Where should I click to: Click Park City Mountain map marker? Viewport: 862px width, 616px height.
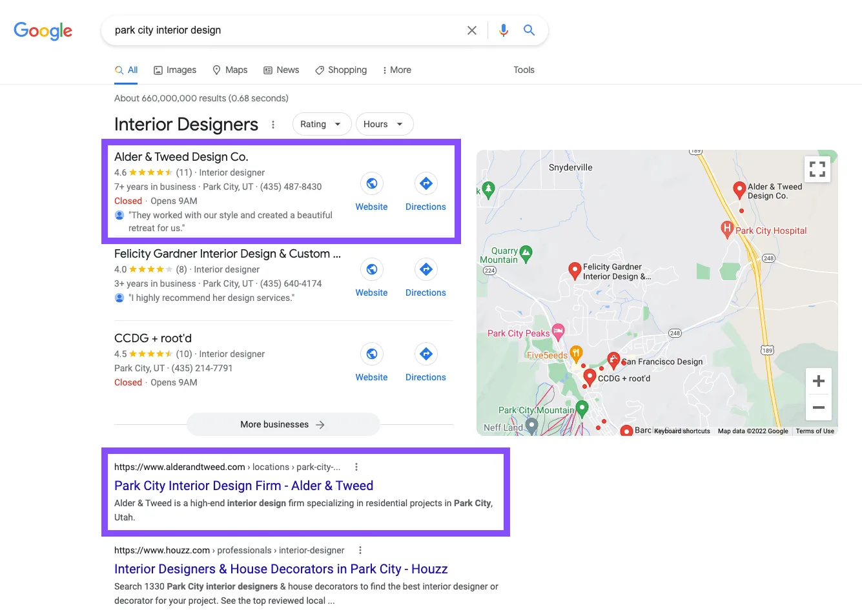pyautogui.click(x=582, y=408)
